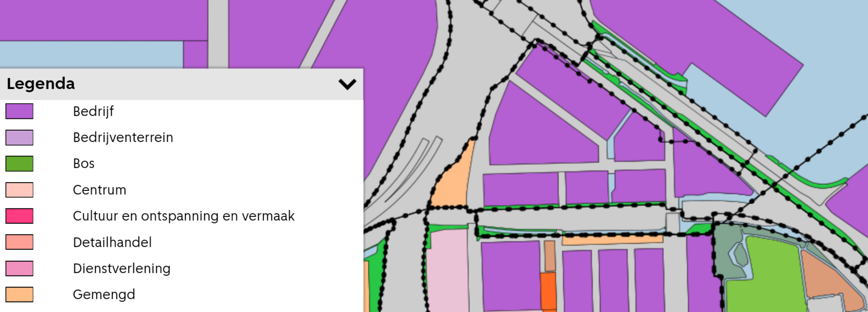Click the Centrum legend label
The image size is (868, 312).
click(99, 190)
